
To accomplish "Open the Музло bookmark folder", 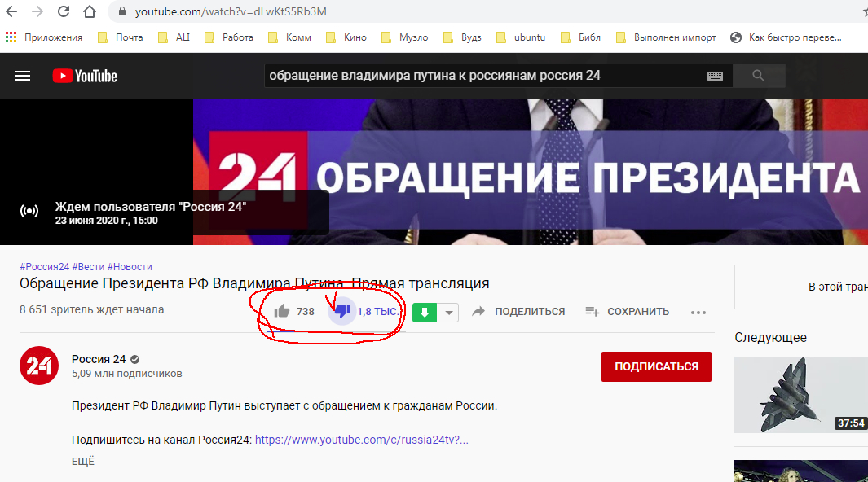I will pyautogui.click(x=405, y=37).
